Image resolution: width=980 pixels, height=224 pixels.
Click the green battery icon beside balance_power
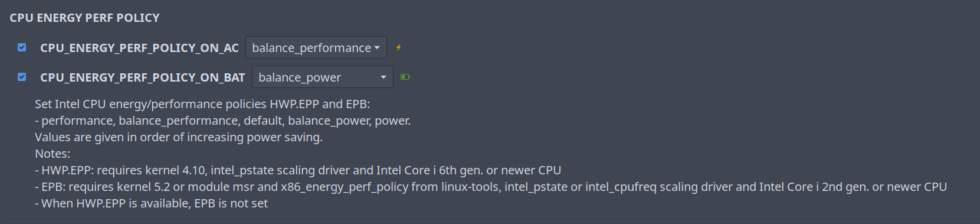coord(405,77)
